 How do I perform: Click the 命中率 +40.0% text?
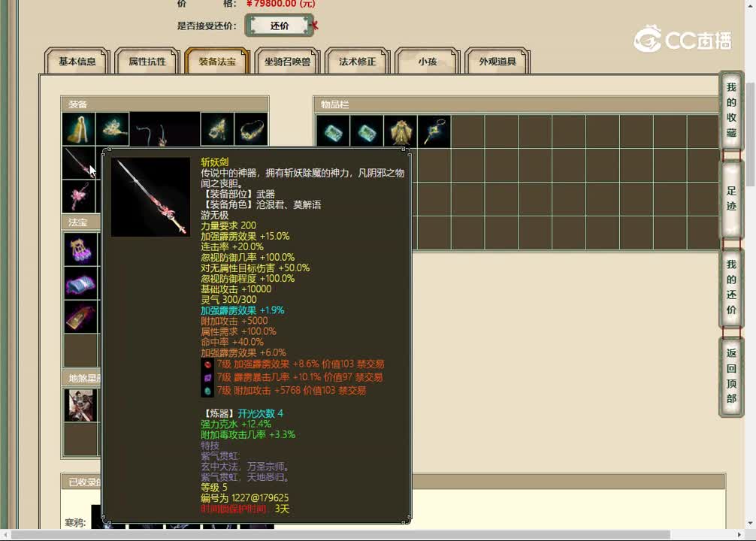232,343
